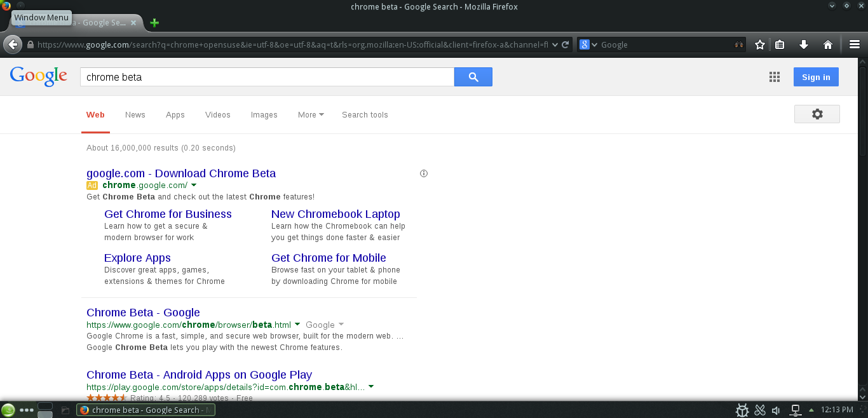Go back with the Firefox back arrow
Viewport: 868px width, 418px height.
tap(13, 44)
